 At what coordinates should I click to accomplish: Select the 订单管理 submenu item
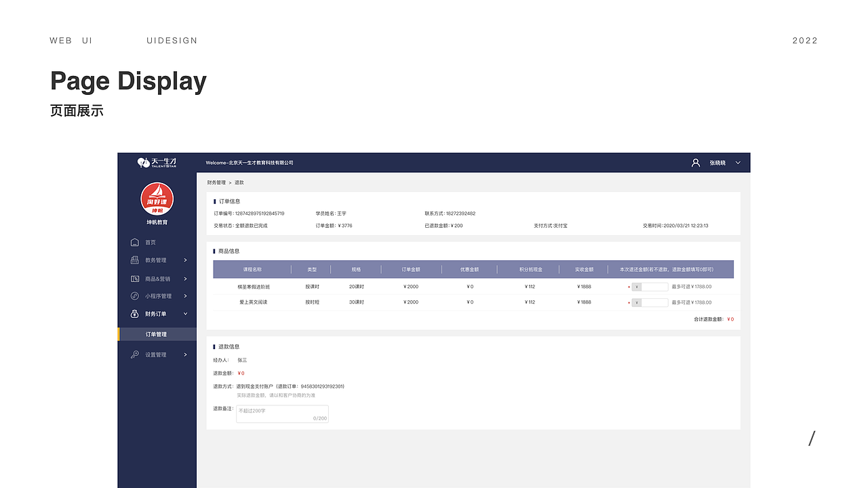click(157, 334)
